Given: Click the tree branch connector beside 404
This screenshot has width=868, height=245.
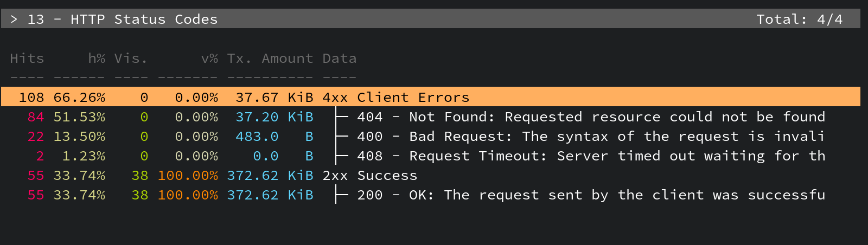Looking at the screenshot, I should pos(341,117).
